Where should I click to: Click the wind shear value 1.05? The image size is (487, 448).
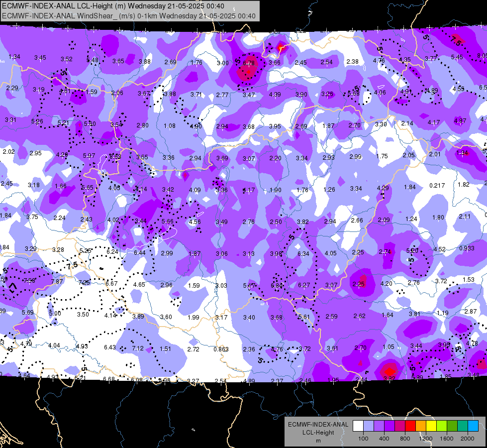388,346
